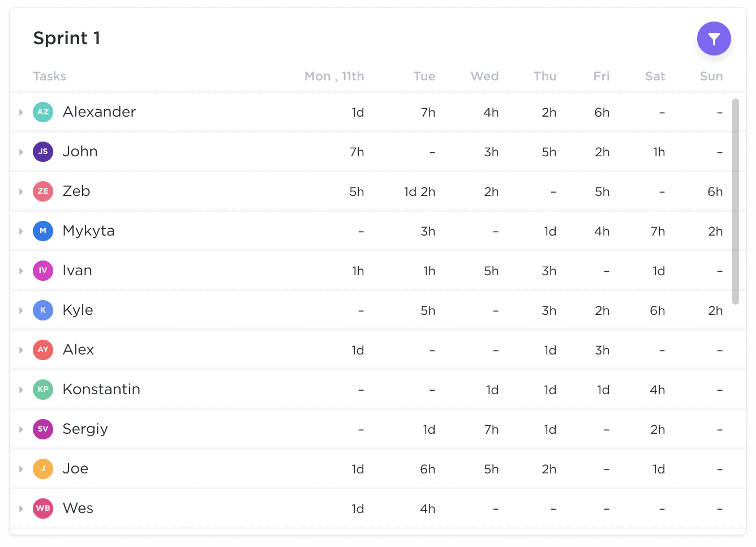The image size is (756, 547).
Task: Select the Fri column header
Action: pos(601,76)
